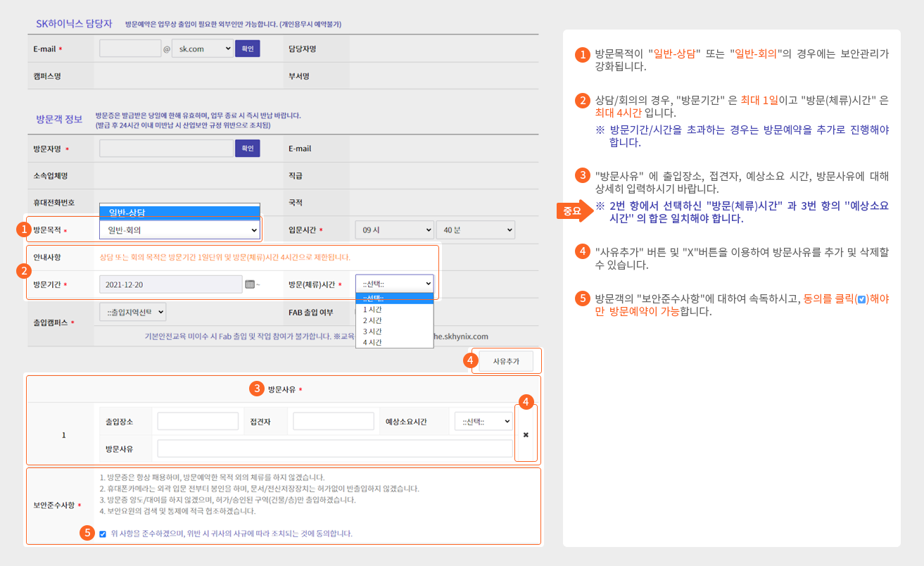924x566 pixels.
Task: Select 1 시간 from the open dropdown list
Action: point(373,309)
